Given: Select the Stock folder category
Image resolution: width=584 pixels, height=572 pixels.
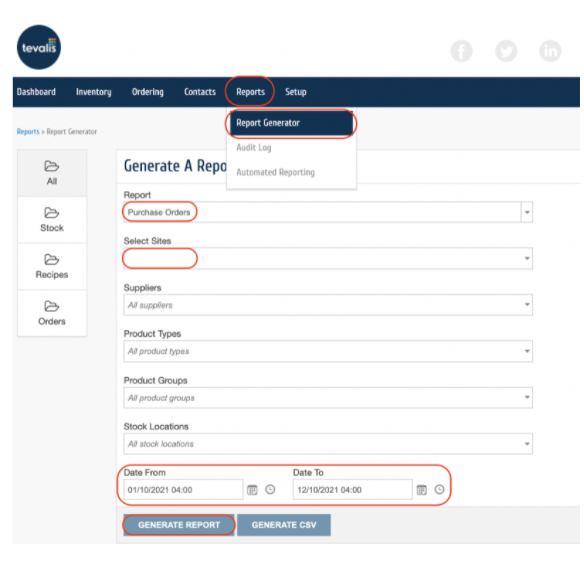Looking at the screenshot, I should [52, 220].
